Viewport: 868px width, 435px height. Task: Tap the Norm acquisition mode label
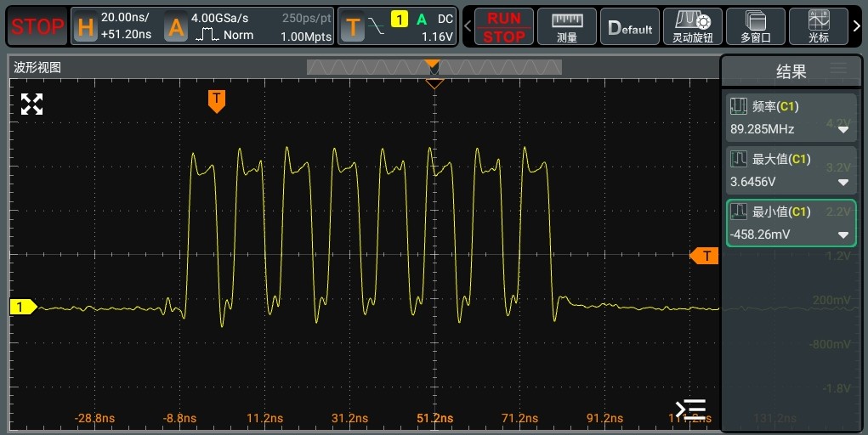(239, 35)
